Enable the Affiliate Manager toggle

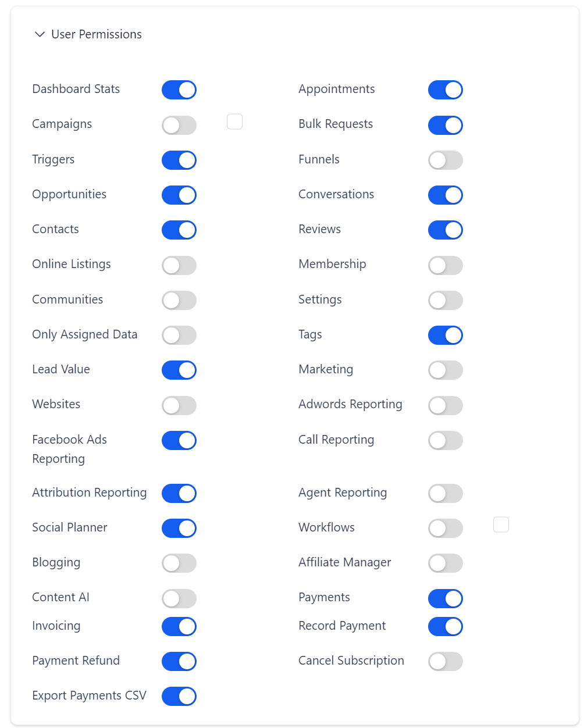[446, 563]
